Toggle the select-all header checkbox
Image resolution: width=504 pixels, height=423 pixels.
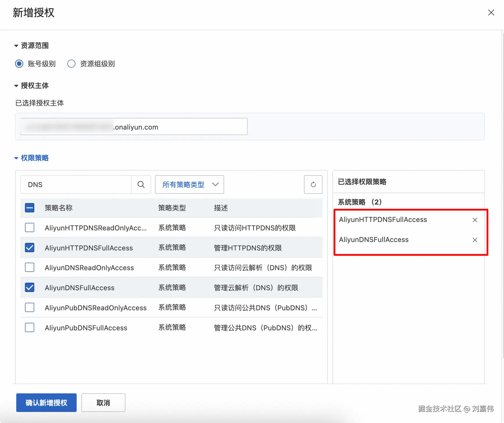30,208
